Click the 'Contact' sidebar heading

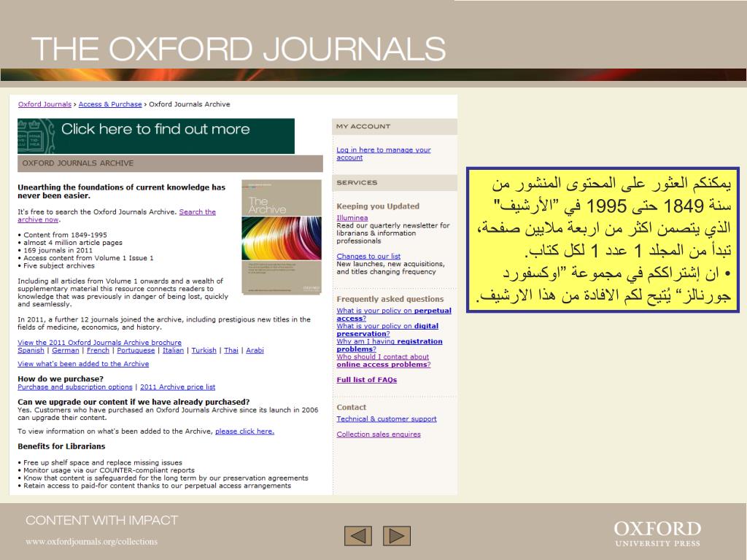[x=351, y=407]
